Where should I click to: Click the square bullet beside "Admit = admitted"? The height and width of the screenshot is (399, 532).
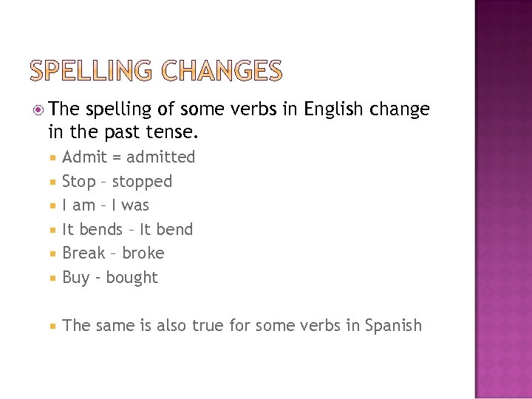(x=53, y=157)
